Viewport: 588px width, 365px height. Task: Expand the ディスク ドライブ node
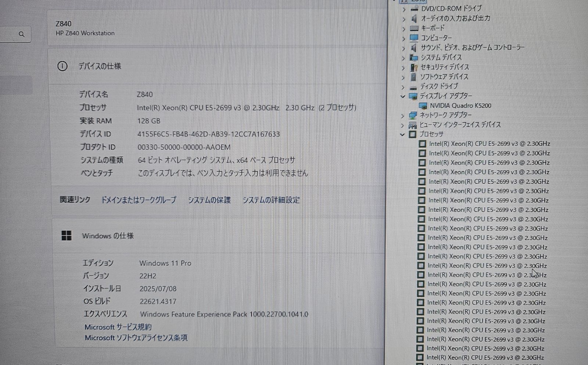[x=403, y=87]
